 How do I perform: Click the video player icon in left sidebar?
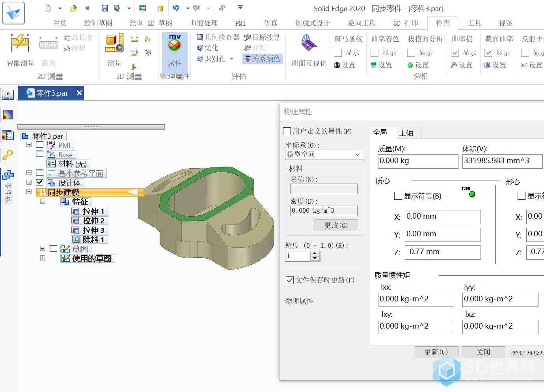pyautogui.click(x=7, y=95)
